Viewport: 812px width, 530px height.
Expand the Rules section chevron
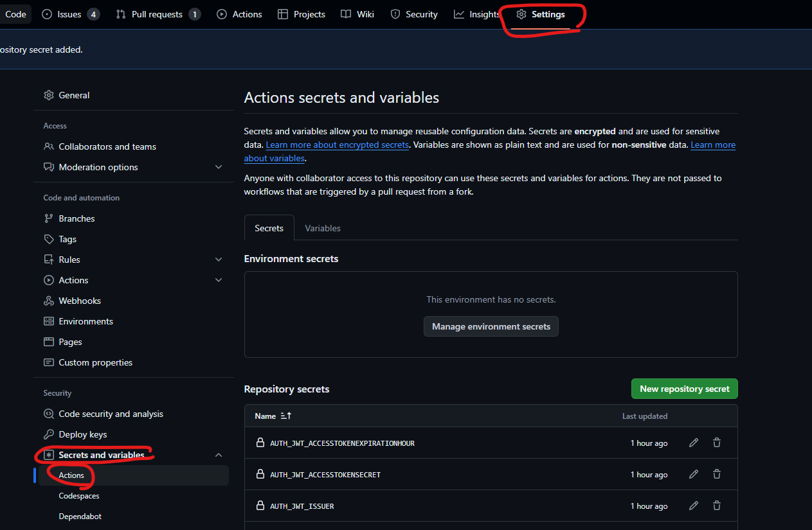[219, 260]
